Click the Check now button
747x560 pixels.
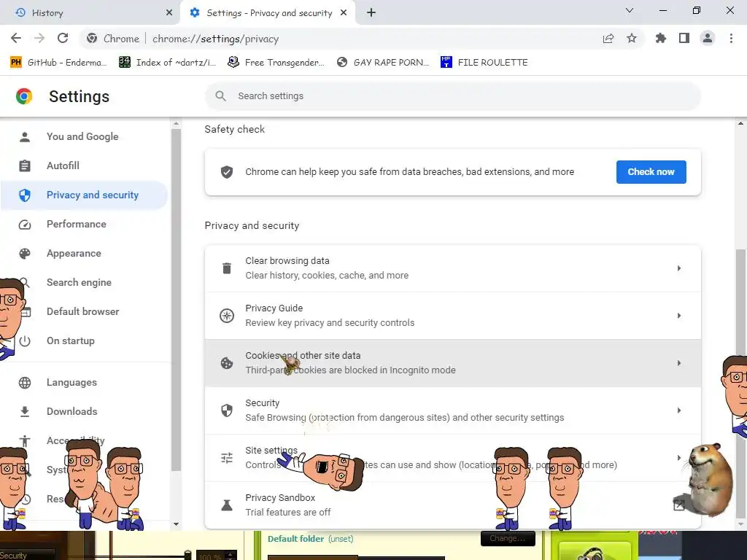[651, 172]
